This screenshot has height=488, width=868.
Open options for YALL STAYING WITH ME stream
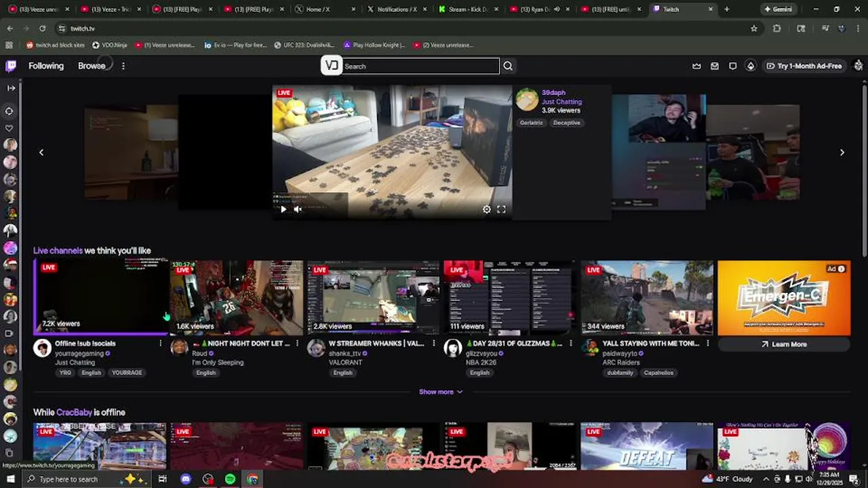coord(707,344)
